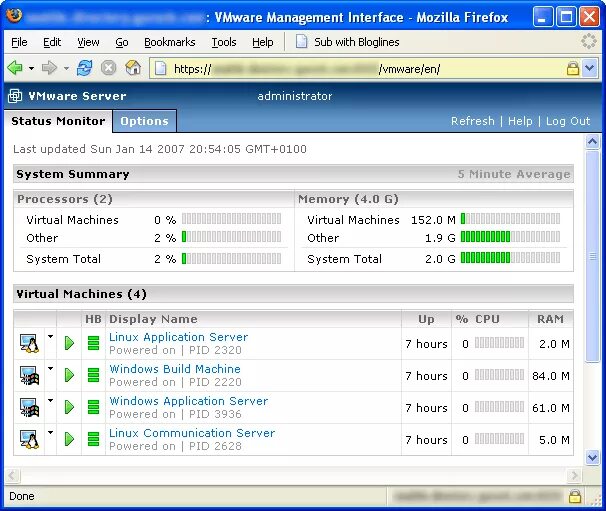The width and height of the screenshot is (606, 511).
Task: Click the Firefox back arrow button
Action: tap(15, 68)
